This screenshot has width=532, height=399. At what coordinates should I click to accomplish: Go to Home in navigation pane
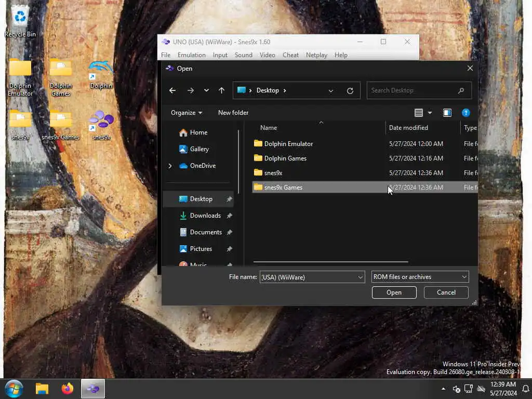point(198,132)
